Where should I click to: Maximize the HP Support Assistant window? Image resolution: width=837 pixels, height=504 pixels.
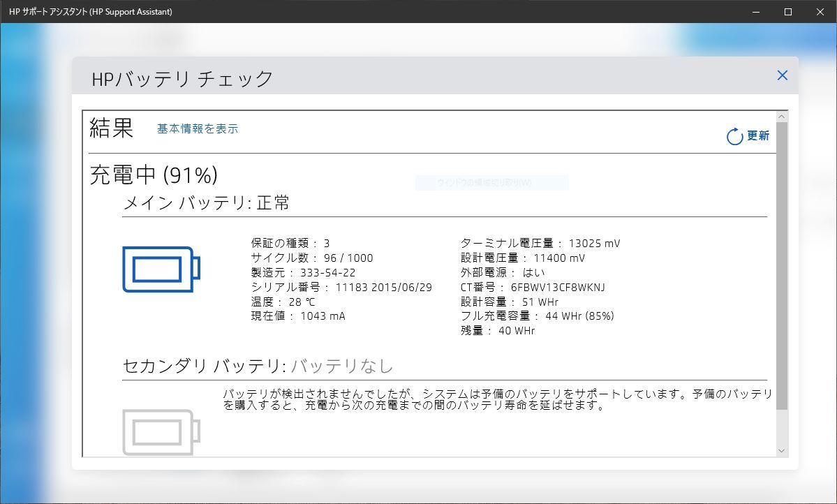pos(788,12)
